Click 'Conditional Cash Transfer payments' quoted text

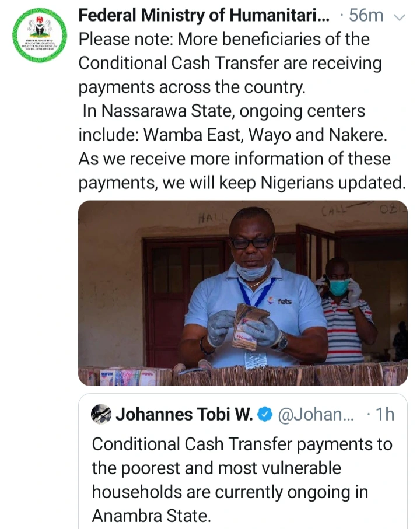click(242, 444)
